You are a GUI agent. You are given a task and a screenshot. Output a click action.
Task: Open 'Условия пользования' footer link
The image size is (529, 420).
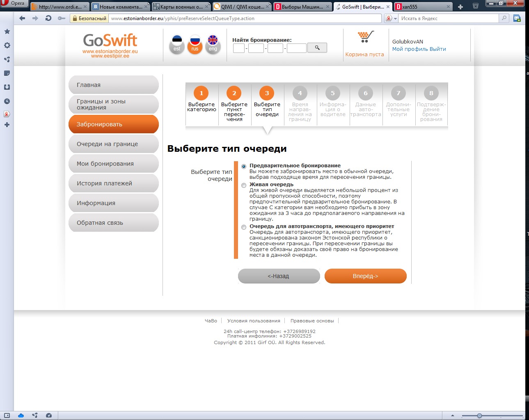click(254, 321)
